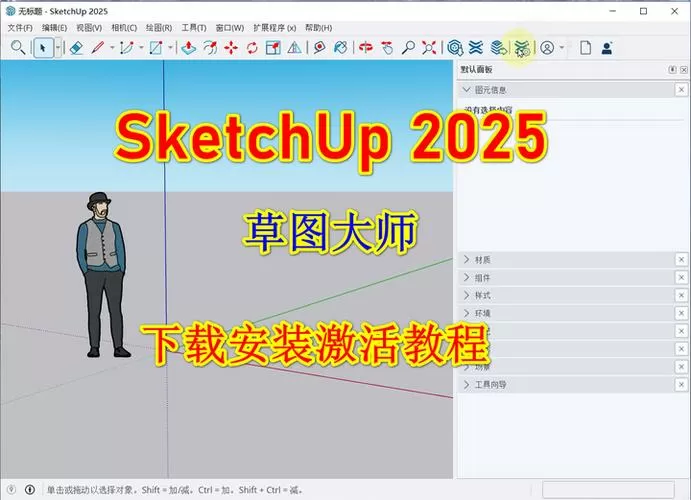691x500 pixels.
Task: Click the Zoom magnifier tool near Zoom Extents
Action: [x=408, y=48]
